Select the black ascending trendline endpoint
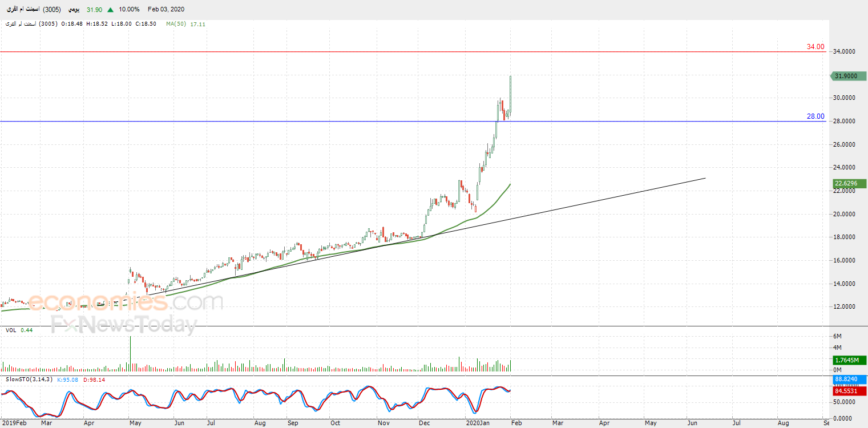This screenshot has height=428, width=868. (706, 178)
